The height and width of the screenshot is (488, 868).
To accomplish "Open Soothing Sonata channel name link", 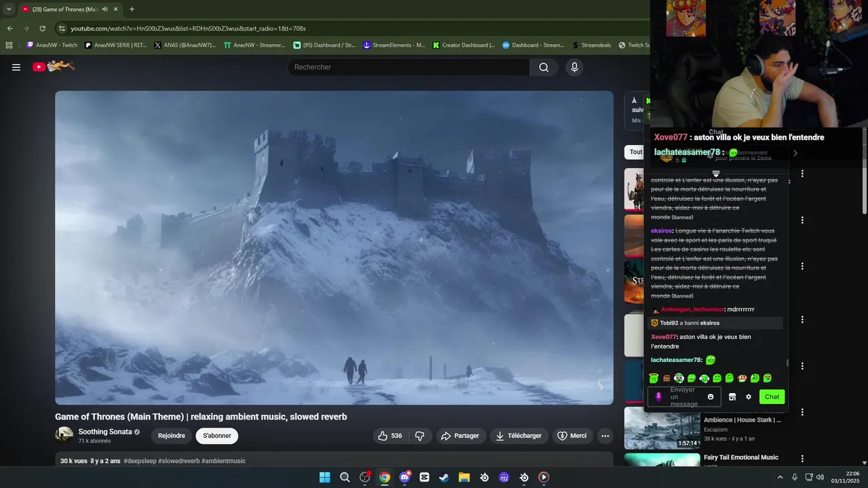I will 105,432.
